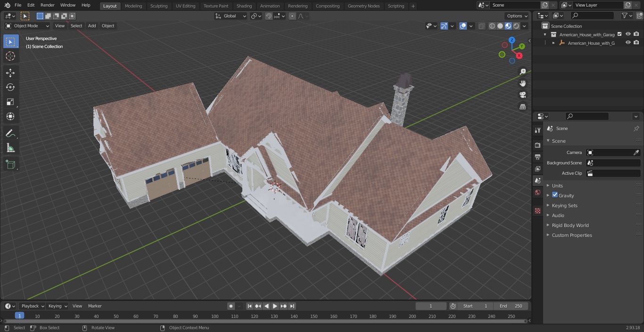
Task: Click the End frame 250 field
Action: [511, 306]
